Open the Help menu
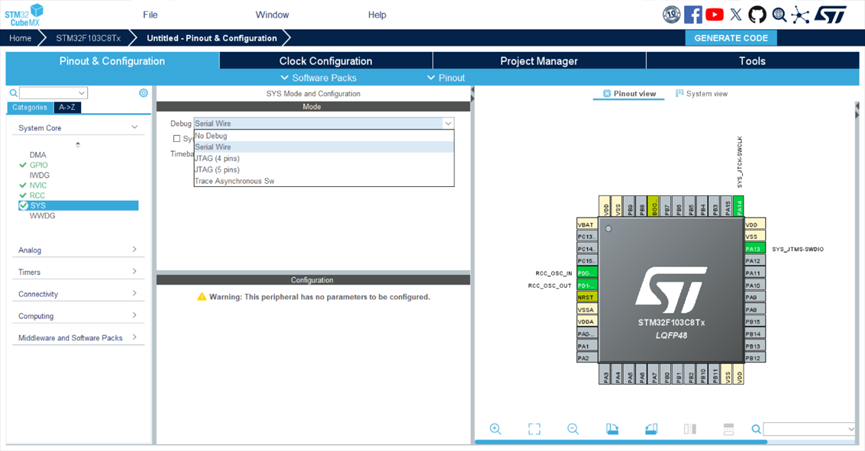865x451 pixels. coord(377,15)
